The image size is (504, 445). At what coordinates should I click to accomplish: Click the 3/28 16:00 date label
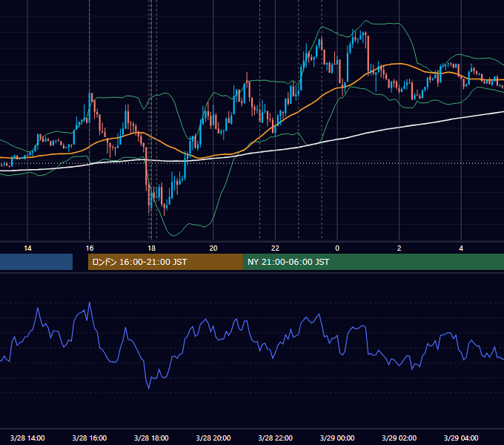(x=90, y=438)
